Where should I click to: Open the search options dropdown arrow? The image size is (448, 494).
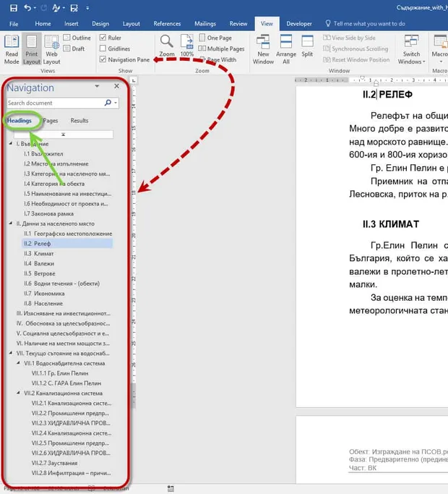(x=116, y=103)
